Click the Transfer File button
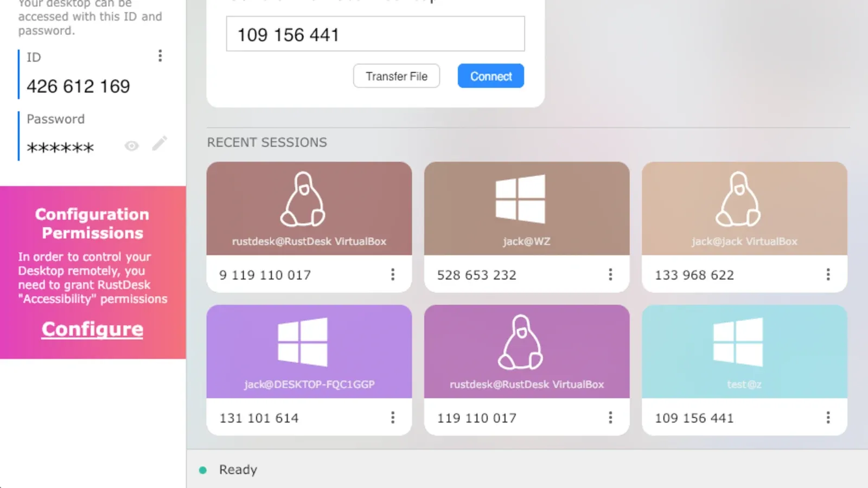Screen dimensions: 868x488 pos(396,76)
